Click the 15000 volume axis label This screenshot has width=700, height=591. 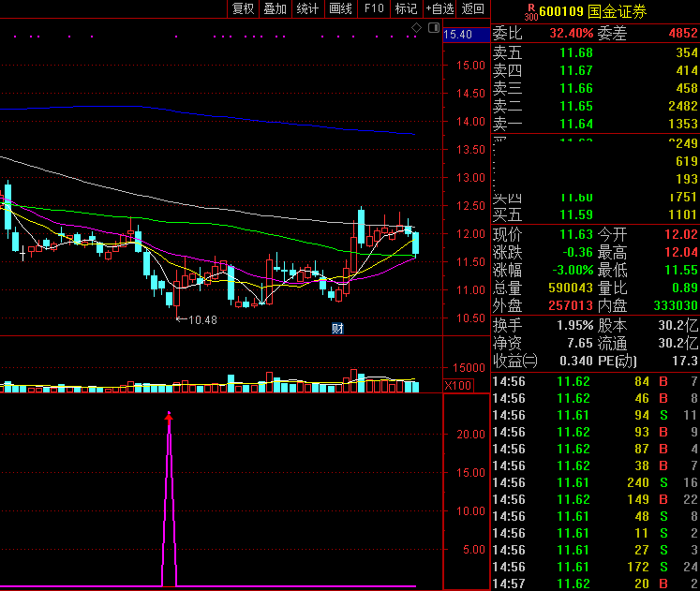coord(469,368)
